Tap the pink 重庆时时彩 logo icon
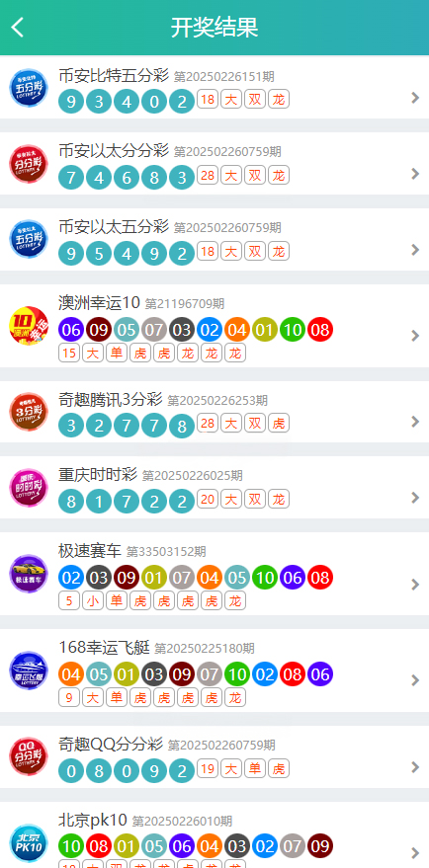The width and height of the screenshot is (429, 868). pos(29,487)
